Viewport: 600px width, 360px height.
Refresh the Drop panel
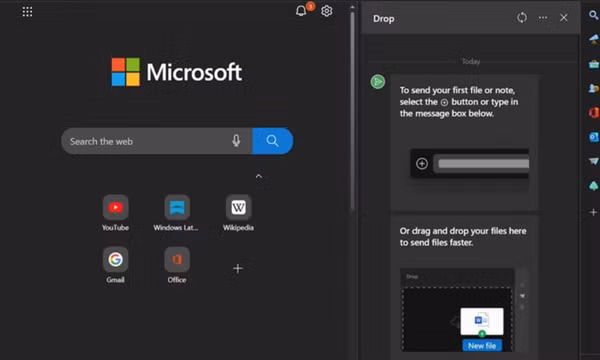click(x=522, y=18)
